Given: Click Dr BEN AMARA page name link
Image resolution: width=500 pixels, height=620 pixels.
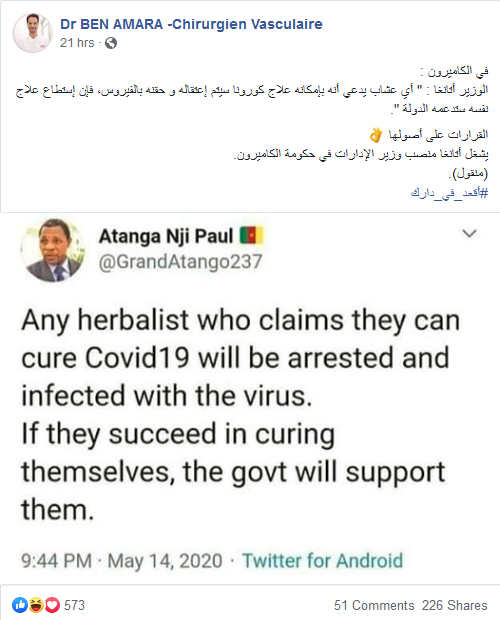Looking at the screenshot, I should point(191,24).
